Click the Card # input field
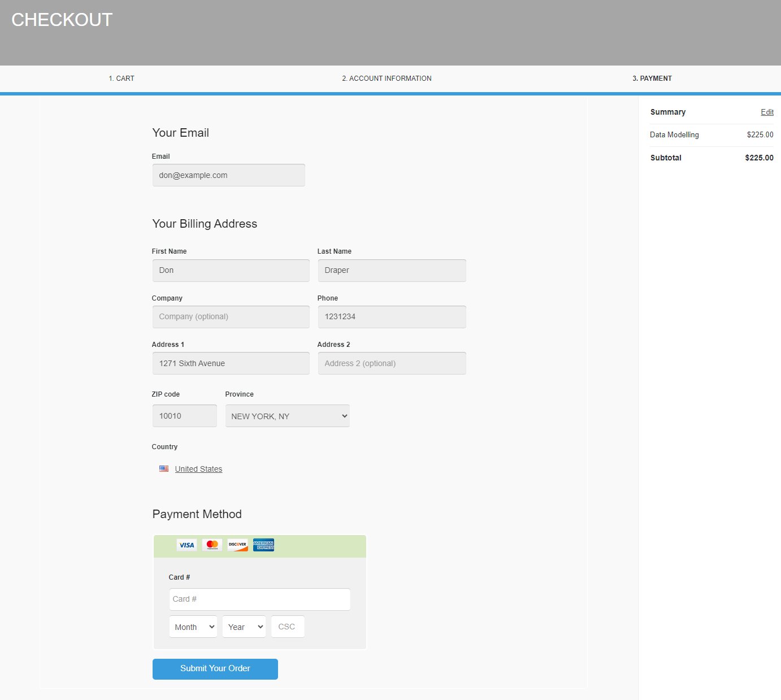The image size is (781, 700). tap(260, 599)
